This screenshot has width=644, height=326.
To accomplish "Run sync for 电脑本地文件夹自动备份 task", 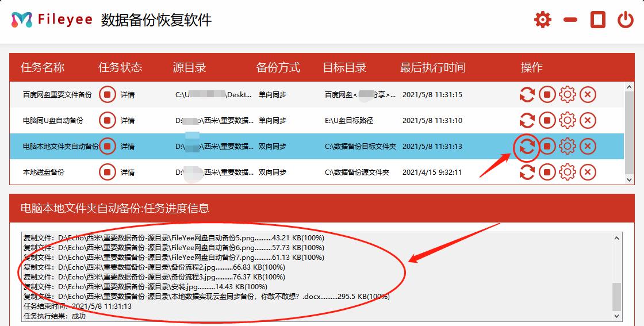I will coord(527,147).
